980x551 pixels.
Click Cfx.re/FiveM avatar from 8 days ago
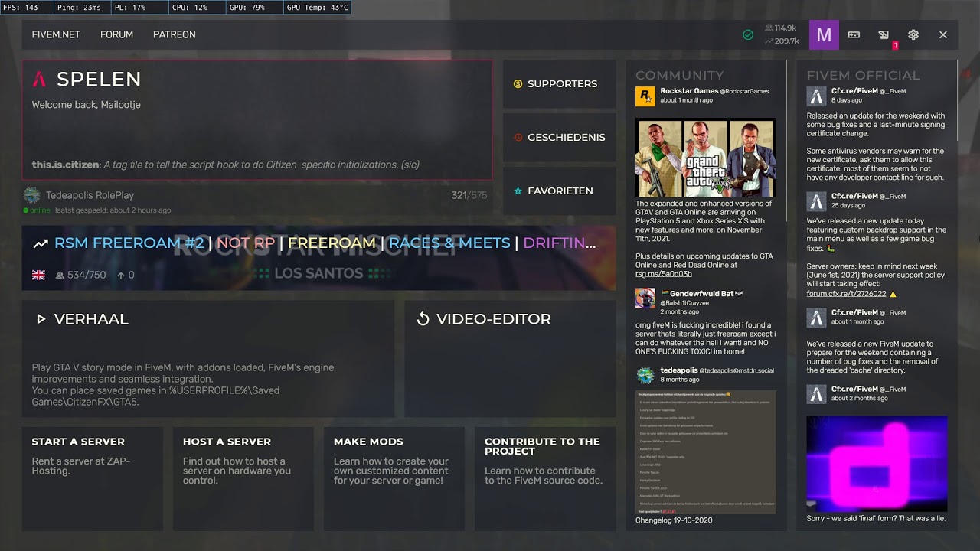817,96
